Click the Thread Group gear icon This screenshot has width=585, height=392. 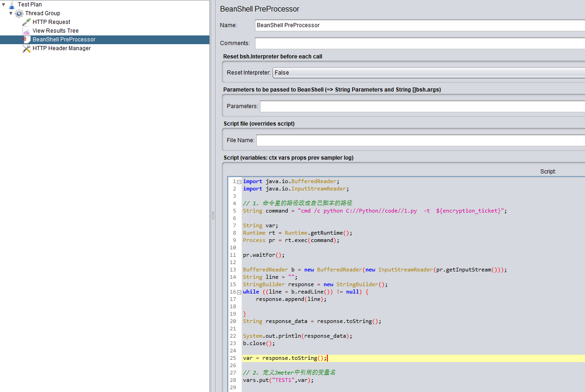(19, 13)
